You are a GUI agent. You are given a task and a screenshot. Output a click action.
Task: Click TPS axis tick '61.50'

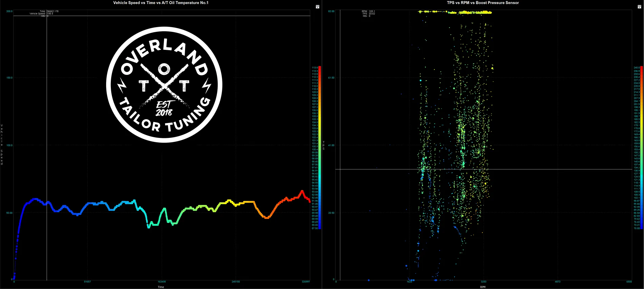331,78
